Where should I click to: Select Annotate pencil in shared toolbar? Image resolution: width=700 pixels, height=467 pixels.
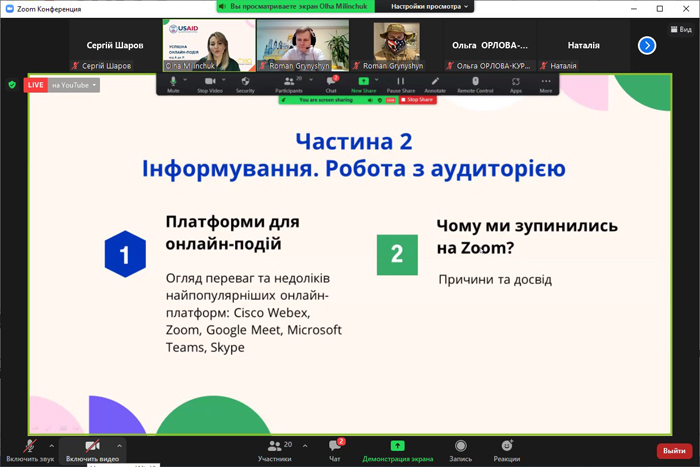[x=435, y=84]
